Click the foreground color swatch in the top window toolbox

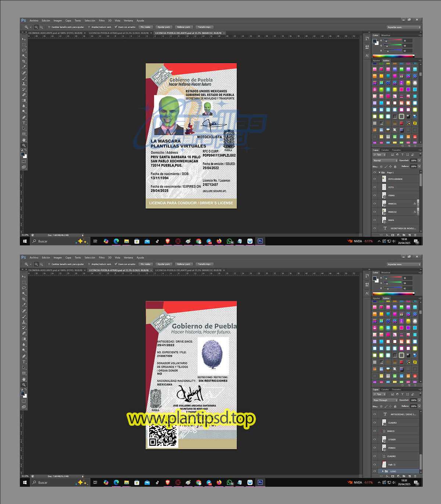(x=23, y=154)
